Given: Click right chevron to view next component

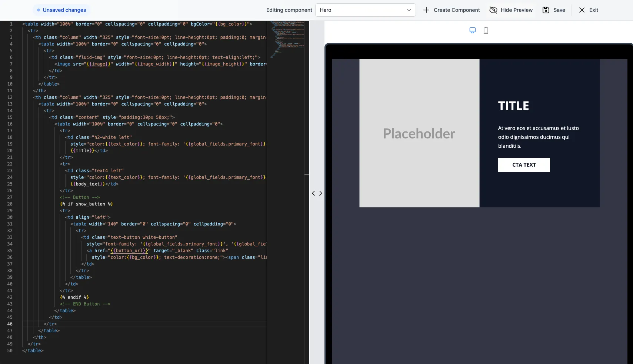Looking at the screenshot, I should point(320,193).
